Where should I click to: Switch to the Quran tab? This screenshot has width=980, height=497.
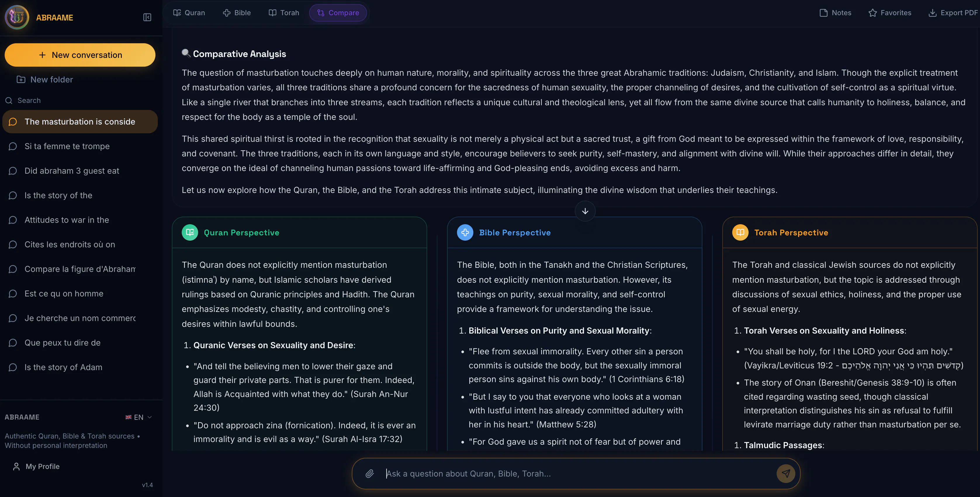(189, 13)
